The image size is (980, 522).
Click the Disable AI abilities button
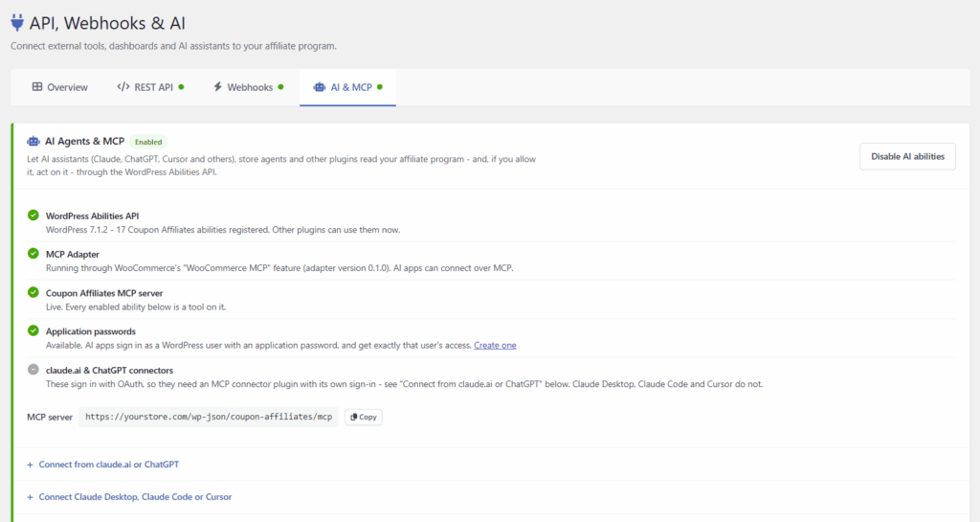907,156
